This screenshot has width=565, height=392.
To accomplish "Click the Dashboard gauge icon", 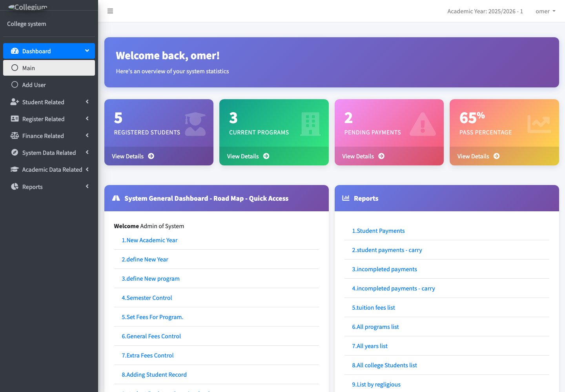I will [15, 51].
